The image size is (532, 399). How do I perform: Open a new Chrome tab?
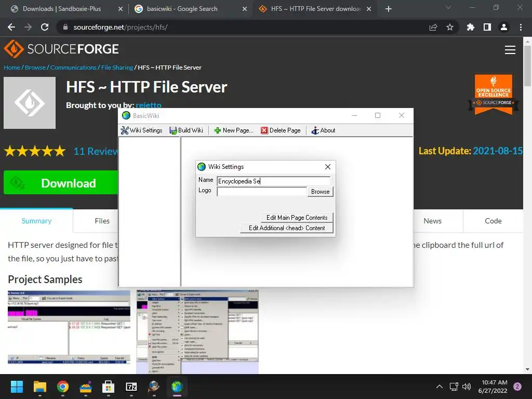pyautogui.click(x=389, y=9)
